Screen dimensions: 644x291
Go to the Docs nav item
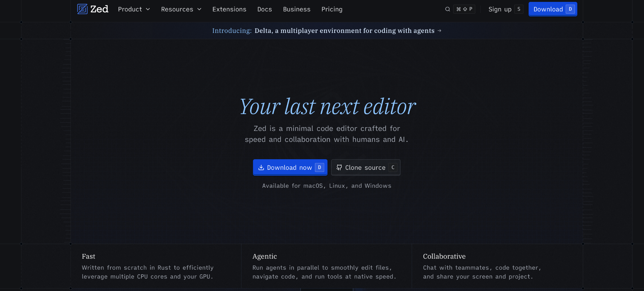coord(264,9)
